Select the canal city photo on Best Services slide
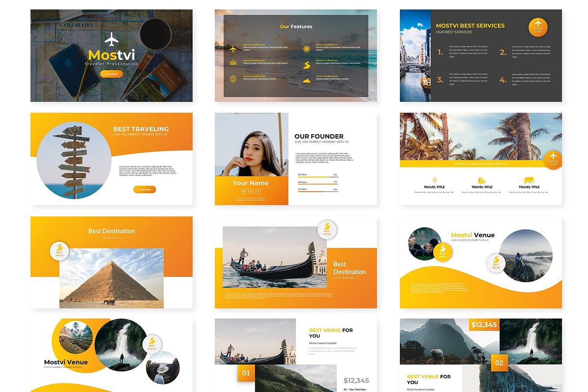This screenshot has width=588, height=392. point(415,56)
